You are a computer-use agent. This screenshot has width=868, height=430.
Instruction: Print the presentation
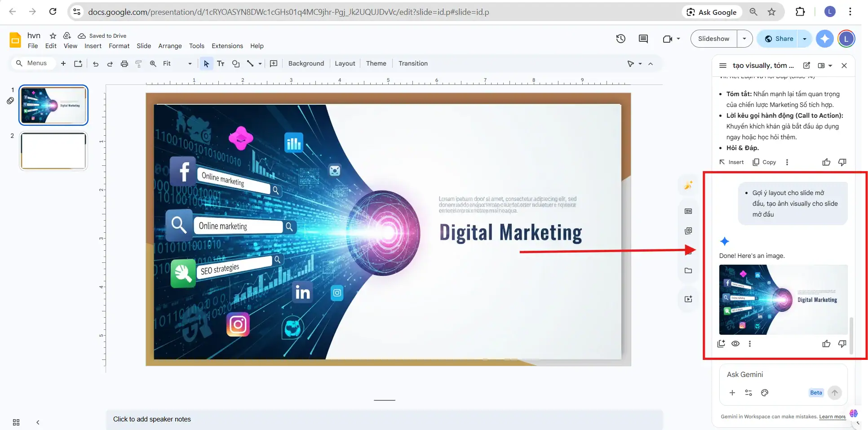click(x=124, y=63)
